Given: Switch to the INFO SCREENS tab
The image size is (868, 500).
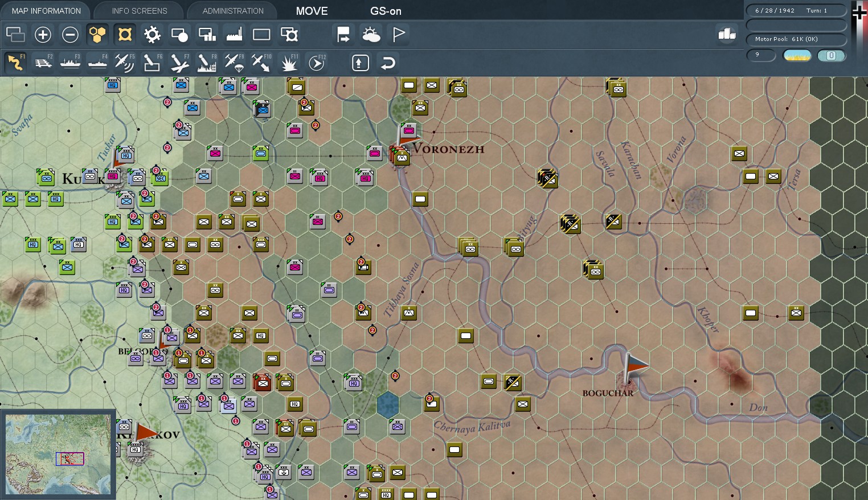Looking at the screenshot, I should click(x=140, y=11).
